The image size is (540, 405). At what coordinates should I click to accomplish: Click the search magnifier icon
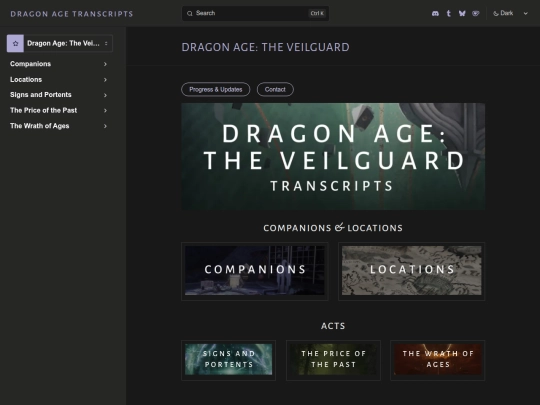[190, 13]
